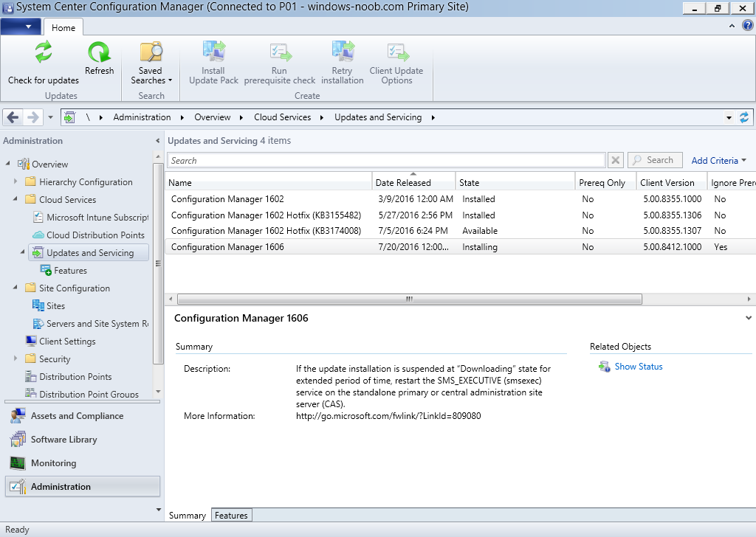Click Administration in the breadcrumb path
Viewport: 756px width, 537px height.
coord(142,117)
